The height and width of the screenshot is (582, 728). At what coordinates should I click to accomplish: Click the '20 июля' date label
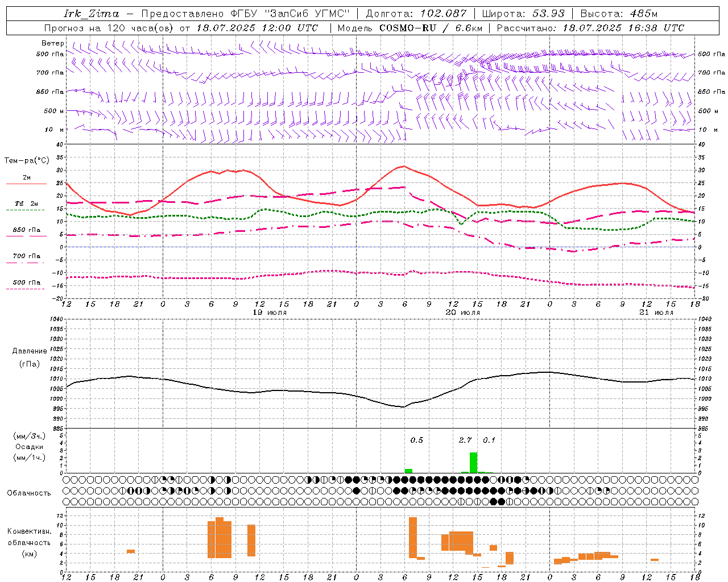(463, 313)
